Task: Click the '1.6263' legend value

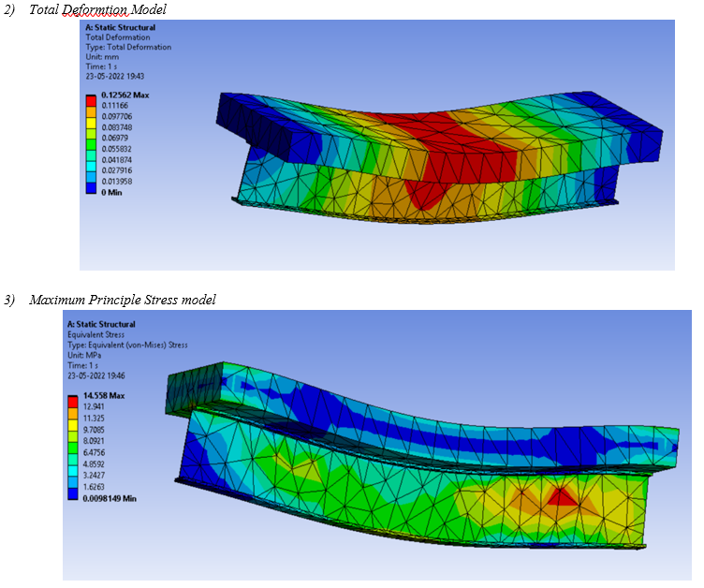Action: 94,487
